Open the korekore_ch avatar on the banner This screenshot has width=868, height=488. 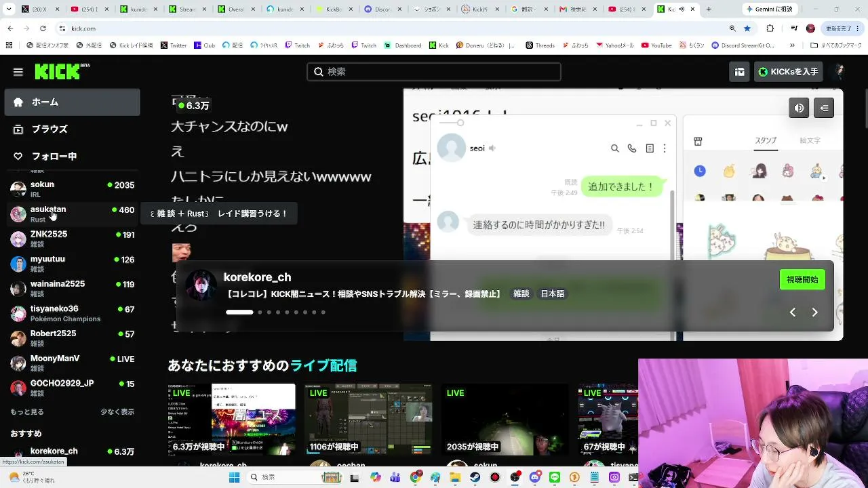pos(201,285)
